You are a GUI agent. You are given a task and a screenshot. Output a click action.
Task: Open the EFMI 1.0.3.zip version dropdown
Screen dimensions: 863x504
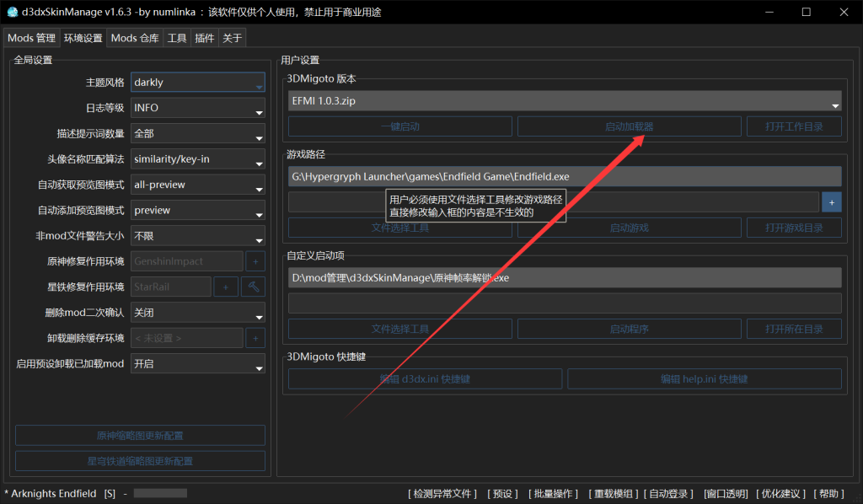[x=565, y=102]
